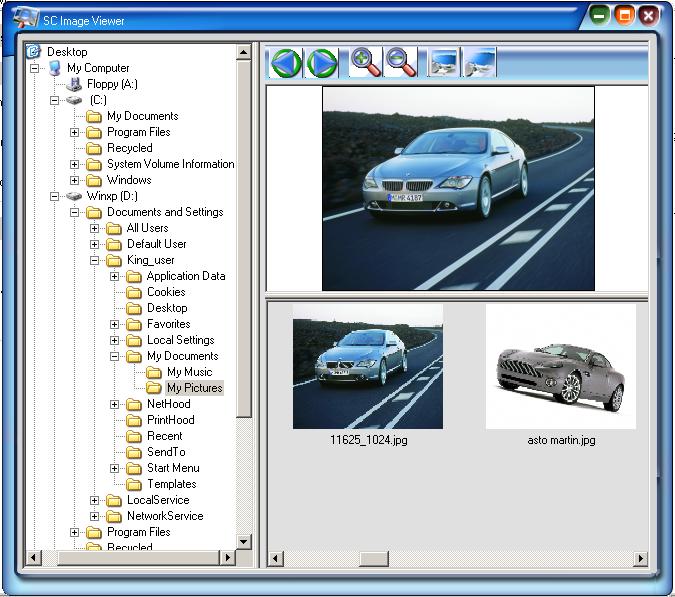Expand the Start Menu folder
675x597 pixels.
[114, 468]
